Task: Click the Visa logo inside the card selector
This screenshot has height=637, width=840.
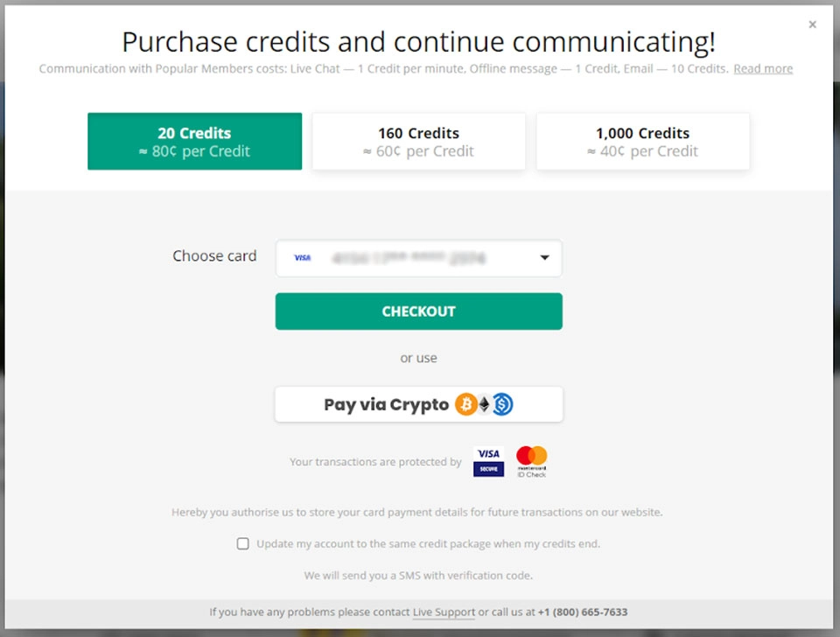Action: coord(302,257)
